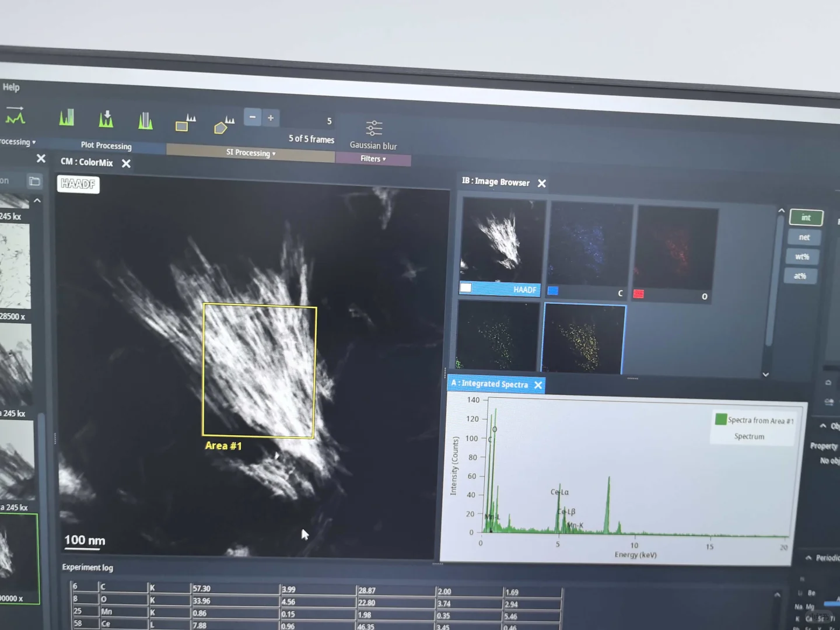Viewport: 840px width, 630px height.
Task: Click the HAADF label on the ColorMix image
Action: click(78, 184)
